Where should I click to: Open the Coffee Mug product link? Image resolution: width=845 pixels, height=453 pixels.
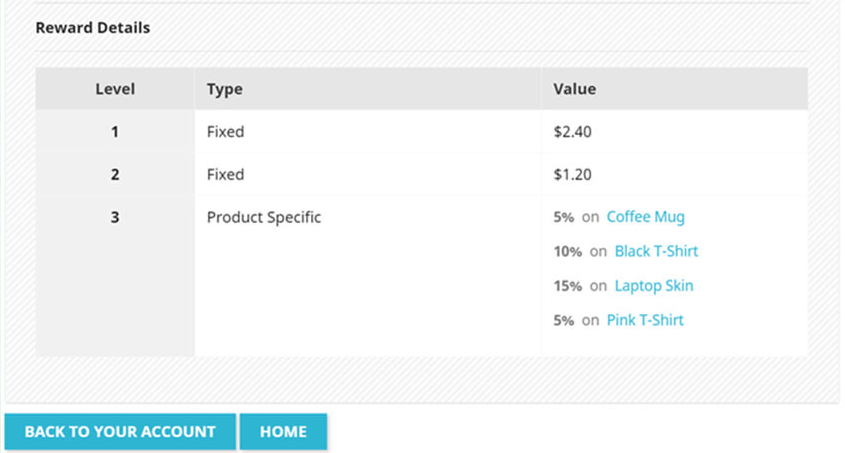pyautogui.click(x=646, y=217)
